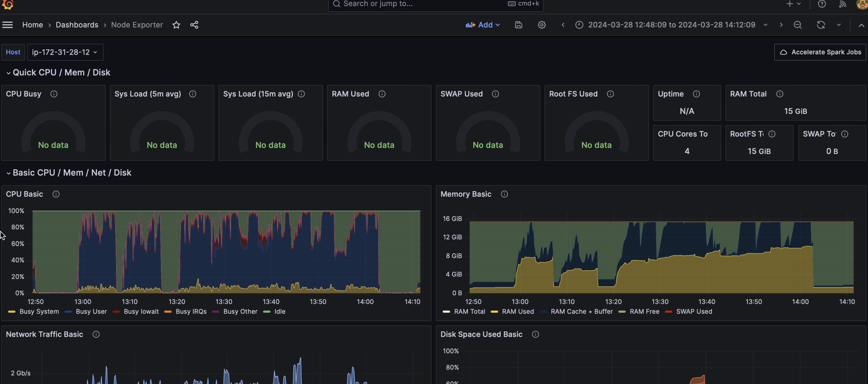The image size is (868, 384).
Task: Open the Grafana help icon
Action: click(x=821, y=4)
